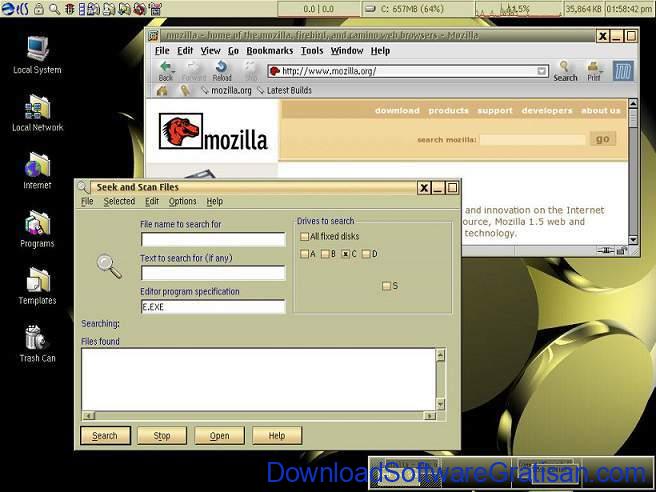Click the Mozilla window title-bar system icon

click(x=153, y=36)
